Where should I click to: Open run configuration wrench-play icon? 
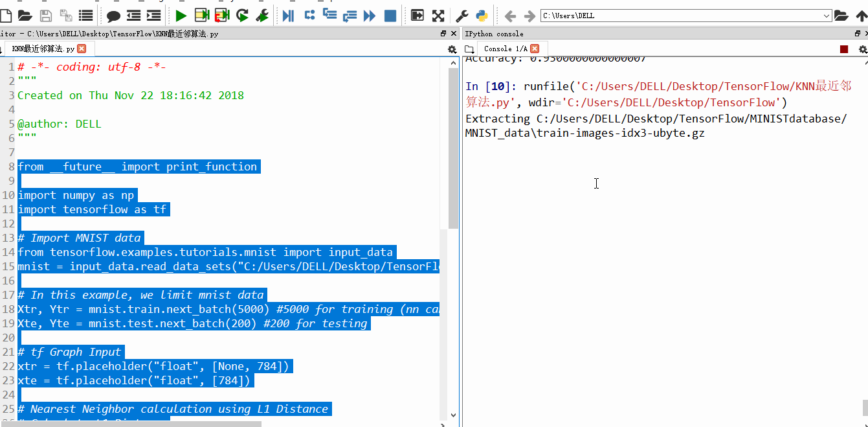pos(262,16)
